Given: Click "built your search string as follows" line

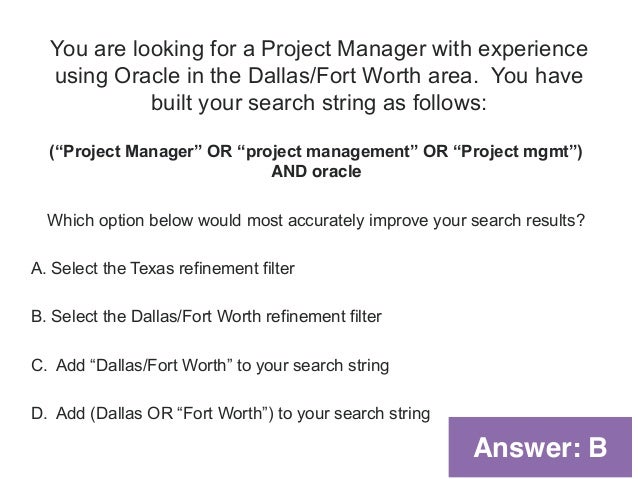Looking at the screenshot, I should point(318,104).
